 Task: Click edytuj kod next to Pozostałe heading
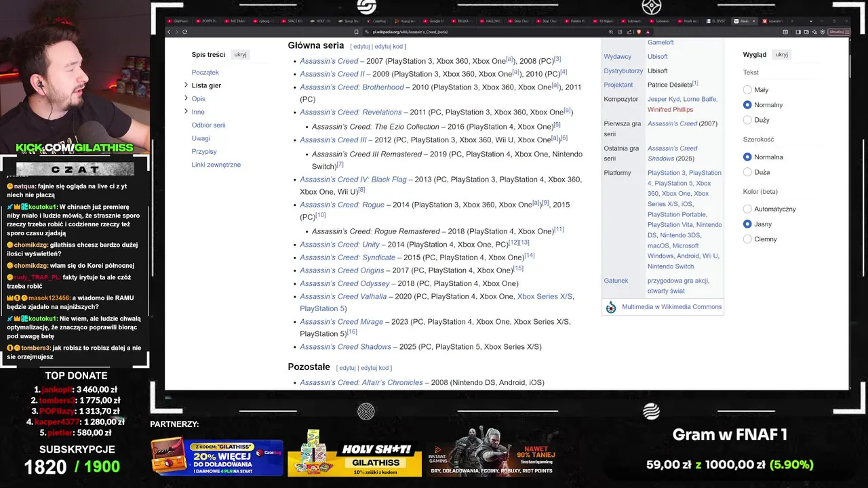click(374, 368)
